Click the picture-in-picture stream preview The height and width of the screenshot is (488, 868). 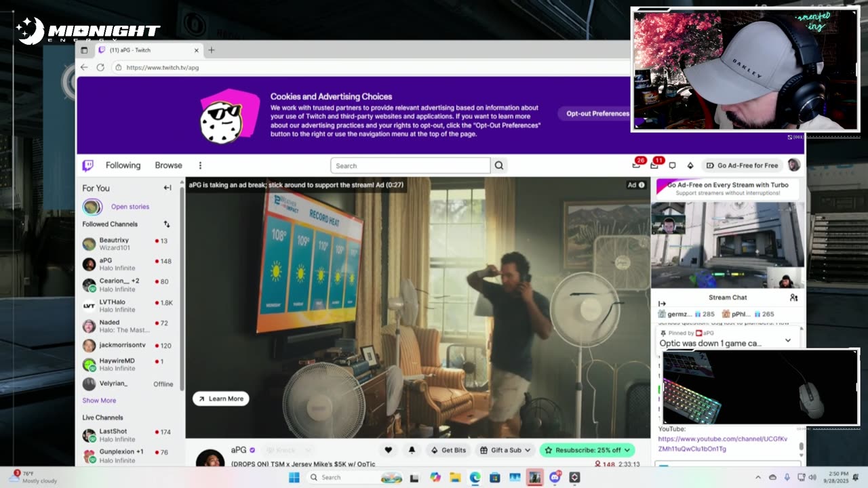[x=728, y=244]
